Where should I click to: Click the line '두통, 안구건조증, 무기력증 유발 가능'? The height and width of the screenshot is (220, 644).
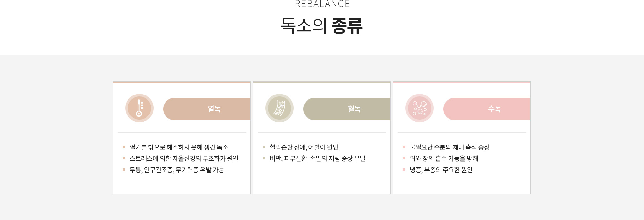click(176, 170)
